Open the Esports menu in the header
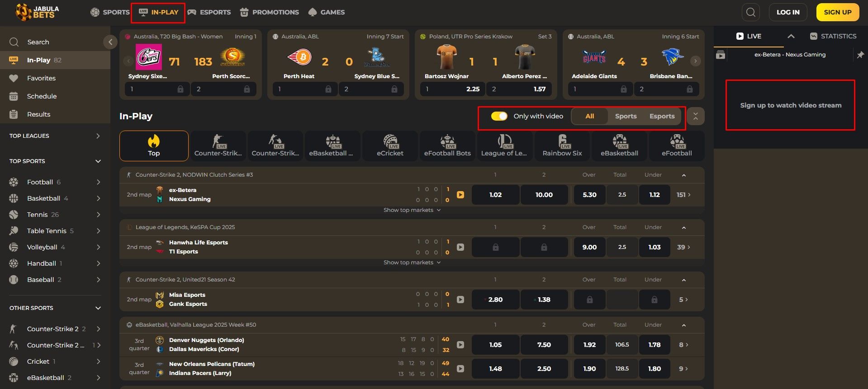The height and width of the screenshot is (389, 868). click(209, 12)
